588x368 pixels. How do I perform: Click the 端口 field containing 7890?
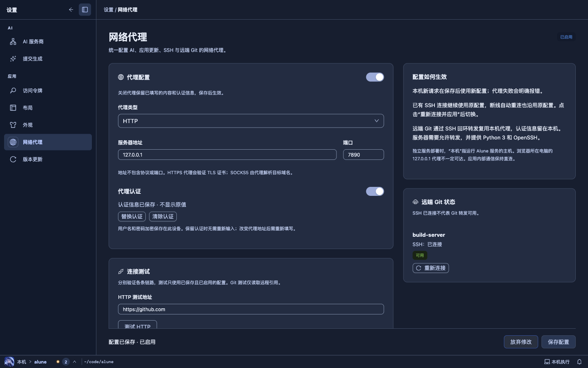[363, 155]
